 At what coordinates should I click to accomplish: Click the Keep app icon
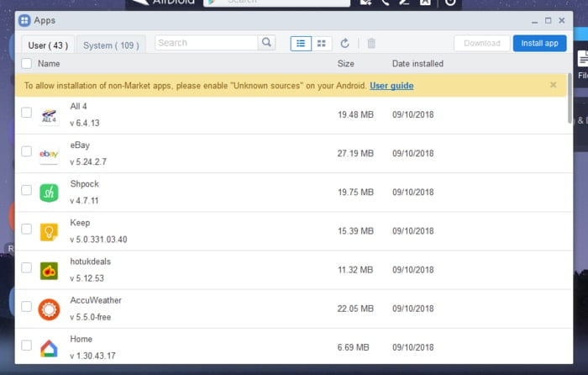(49, 231)
